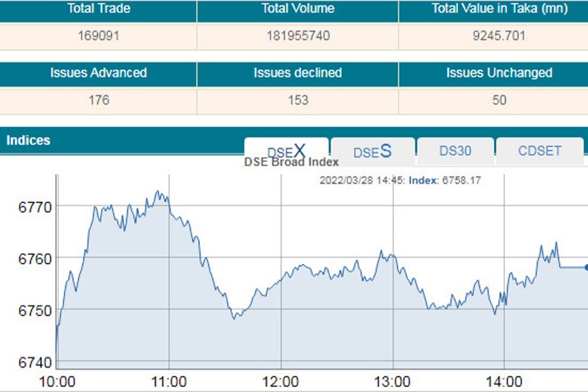Click the DSE Broad Index chart title
Image resolution: width=588 pixels, height=392 pixels.
click(x=291, y=162)
